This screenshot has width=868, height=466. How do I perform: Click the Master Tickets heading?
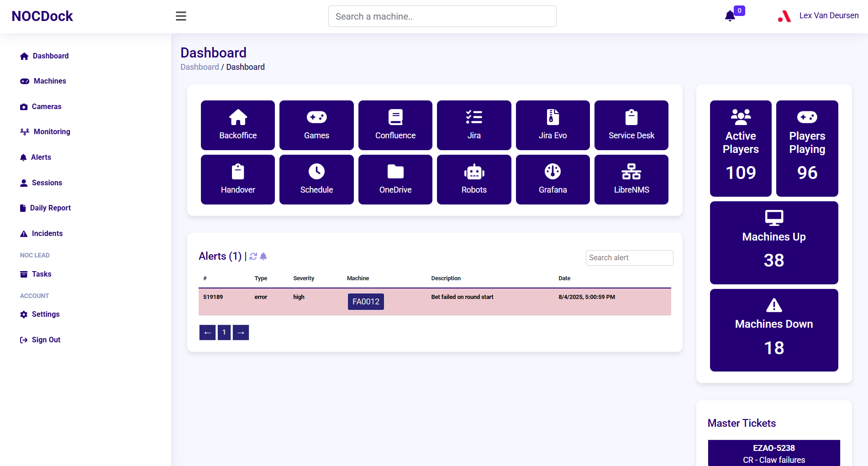tap(742, 423)
